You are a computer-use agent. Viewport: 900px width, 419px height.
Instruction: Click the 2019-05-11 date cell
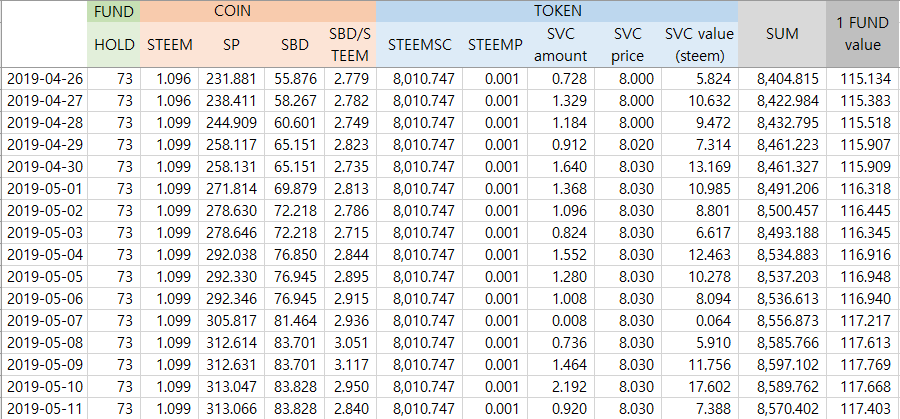click(45, 409)
